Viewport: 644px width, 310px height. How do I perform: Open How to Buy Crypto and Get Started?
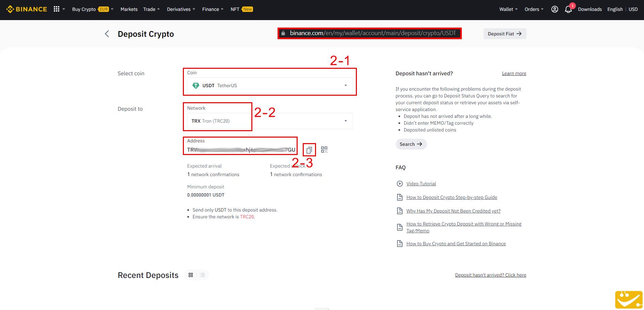point(456,244)
